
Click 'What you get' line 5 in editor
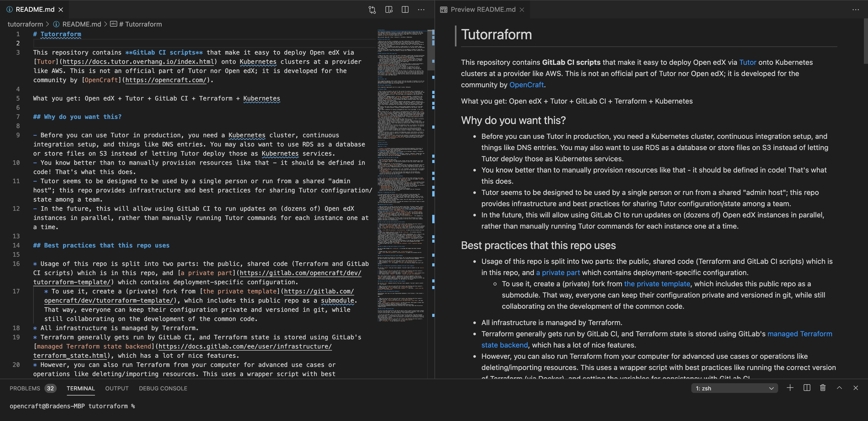pyautogui.click(x=156, y=98)
